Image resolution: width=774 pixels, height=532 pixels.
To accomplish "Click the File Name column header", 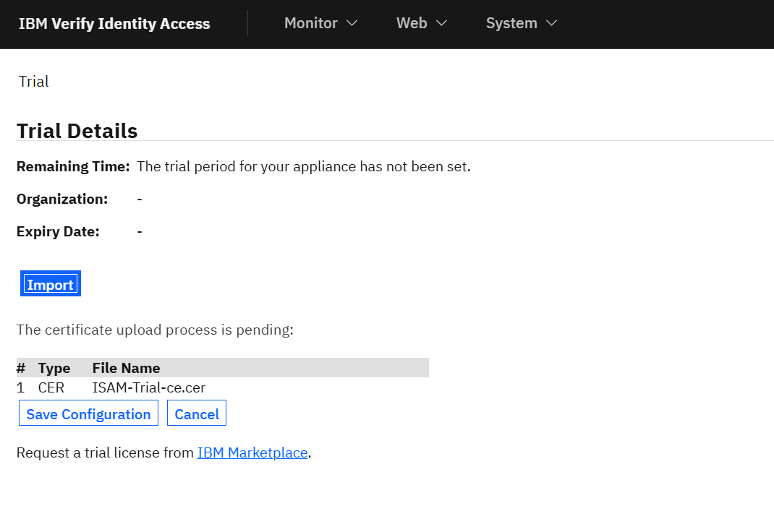I will [126, 369].
